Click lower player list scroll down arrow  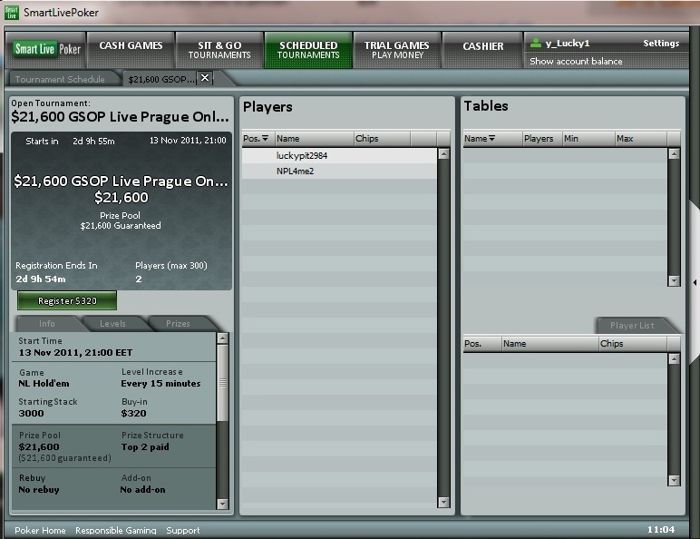point(674,480)
